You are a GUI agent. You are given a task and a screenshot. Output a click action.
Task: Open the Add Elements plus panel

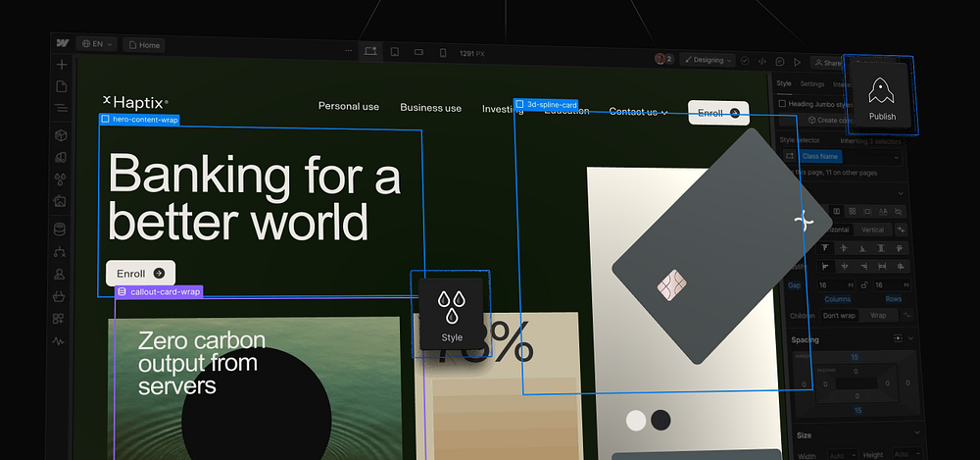(61, 65)
